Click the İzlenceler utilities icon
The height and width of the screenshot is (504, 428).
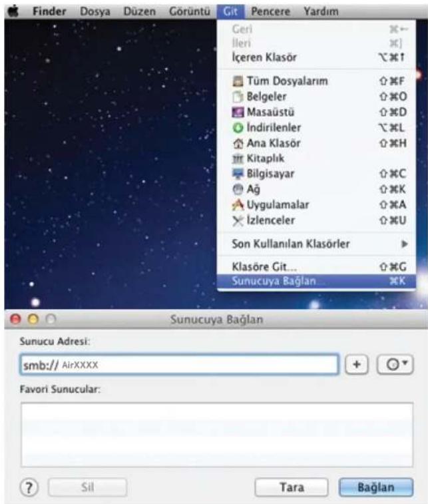[x=238, y=220]
